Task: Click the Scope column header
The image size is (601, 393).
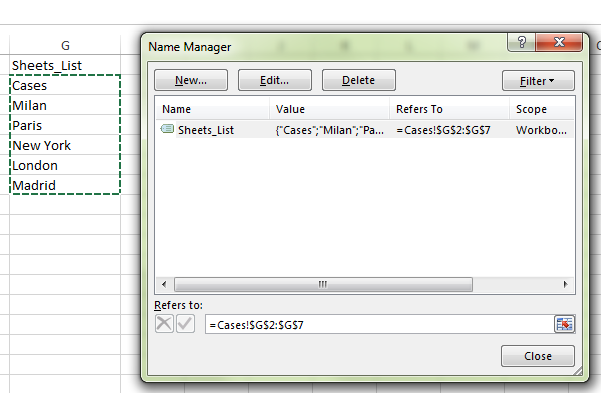Action: (542, 109)
